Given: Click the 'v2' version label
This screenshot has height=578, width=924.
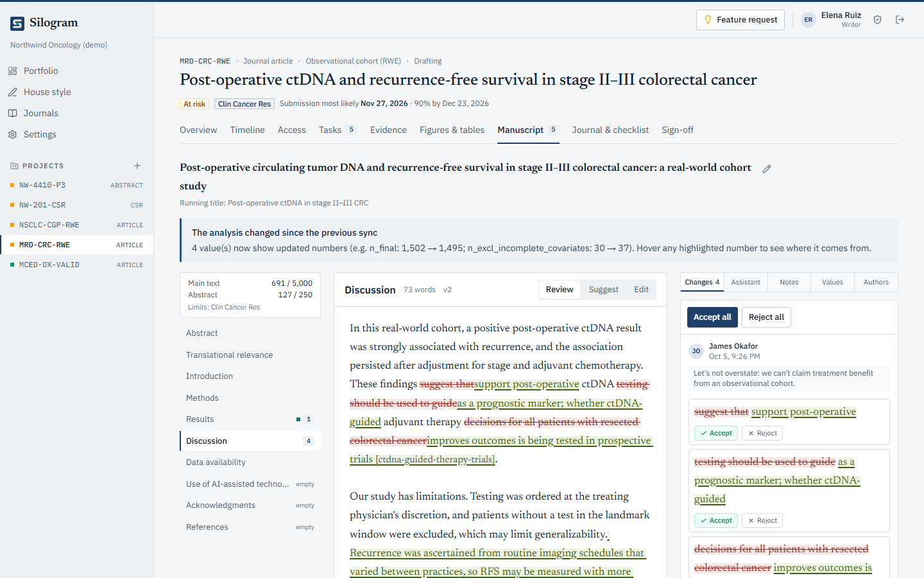Looking at the screenshot, I should 447,290.
